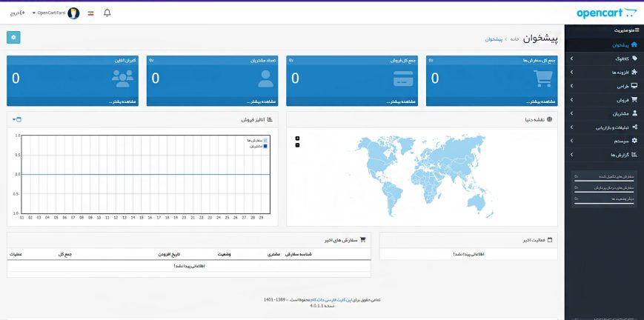
Task: Click the cart icon beside سفارش های اخیر
Action: (362, 240)
